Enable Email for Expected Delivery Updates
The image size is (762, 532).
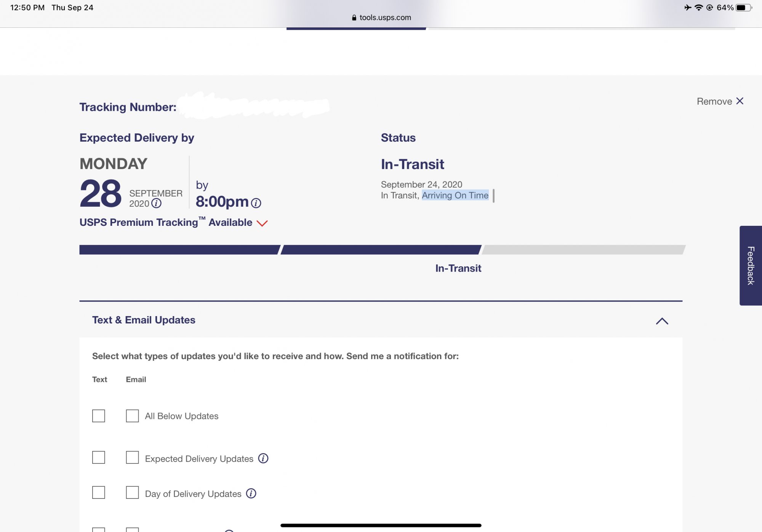132,457
